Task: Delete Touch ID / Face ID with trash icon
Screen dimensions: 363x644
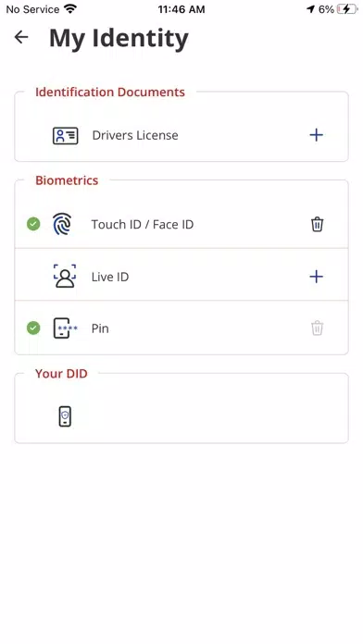Action: [x=317, y=225]
